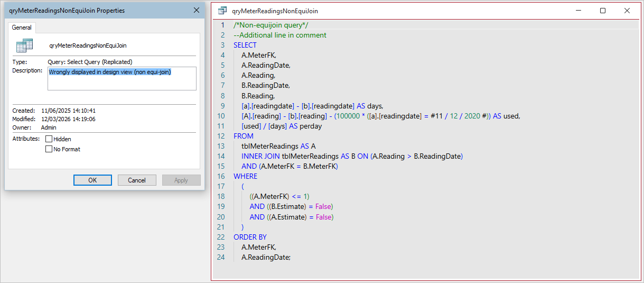The width and height of the screenshot is (644, 283).
Task: Dismiss dialog with Cancel button
Action: 137,180
